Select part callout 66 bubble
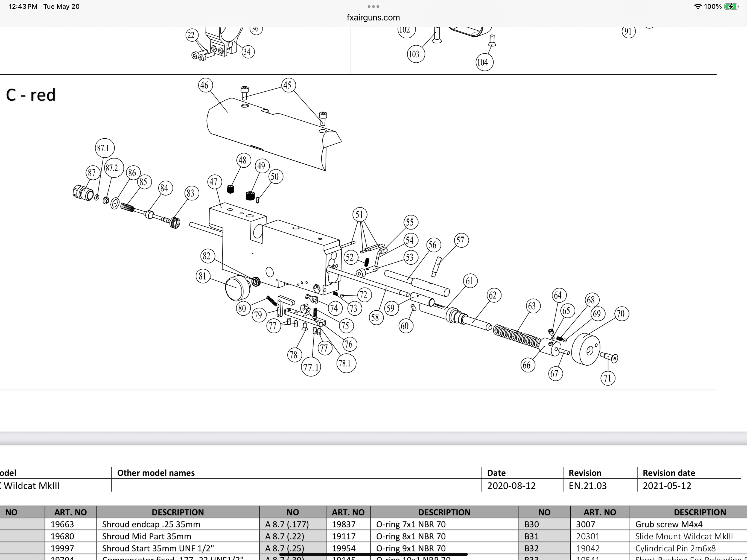Screen dimensions: 747x560 pyautogui.click(x=527, y=365)
